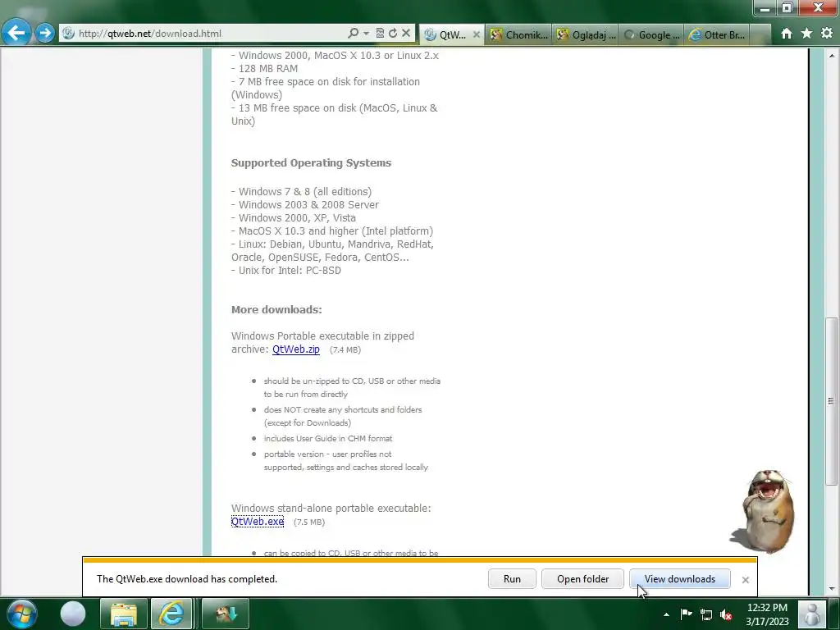Click View downloads button
This screenshot has width=840, height=630.
click(x=679, y=578)
